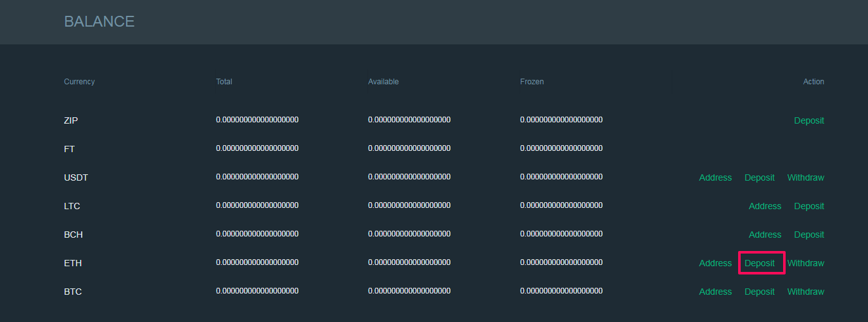The height and width of the screenshot is (322, 868).
Task: Click the Available column header
Action: click(383, 82)
